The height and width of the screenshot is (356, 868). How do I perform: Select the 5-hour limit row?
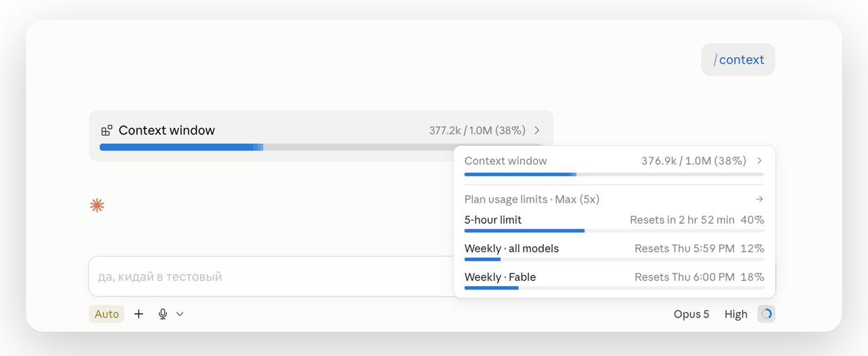[x=614, y=222]
